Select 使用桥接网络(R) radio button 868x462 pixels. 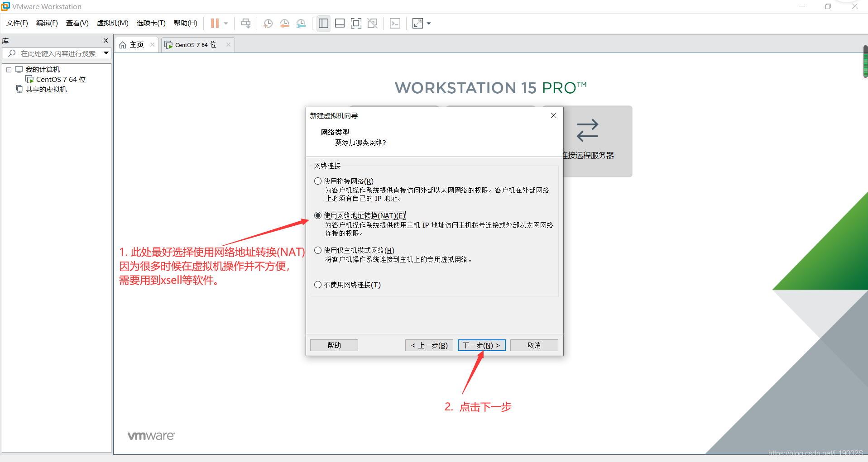318,181
